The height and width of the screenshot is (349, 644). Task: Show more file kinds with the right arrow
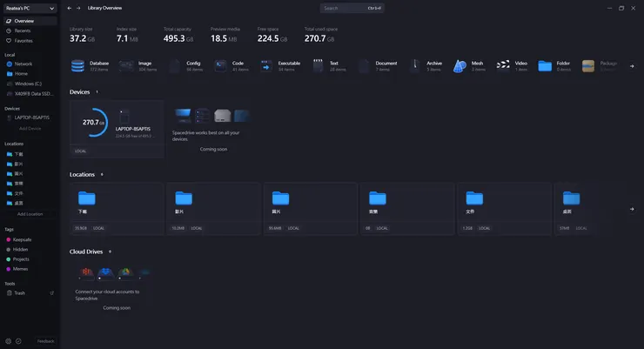pyautogui.click(x=632, y=66)
